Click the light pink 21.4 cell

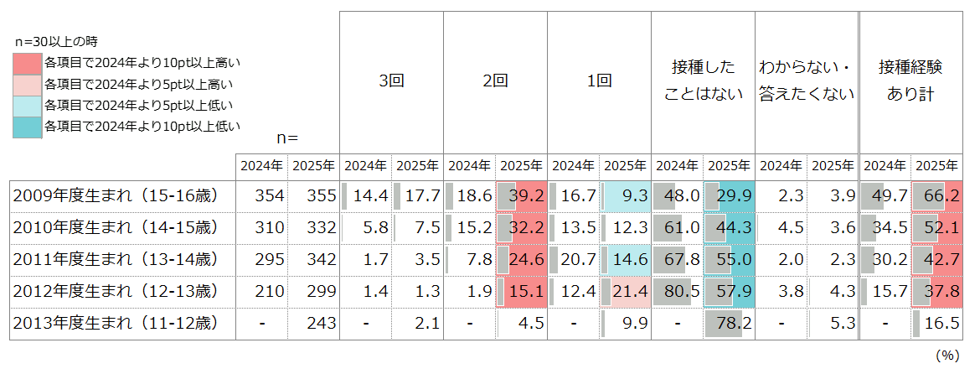(625, 292)
